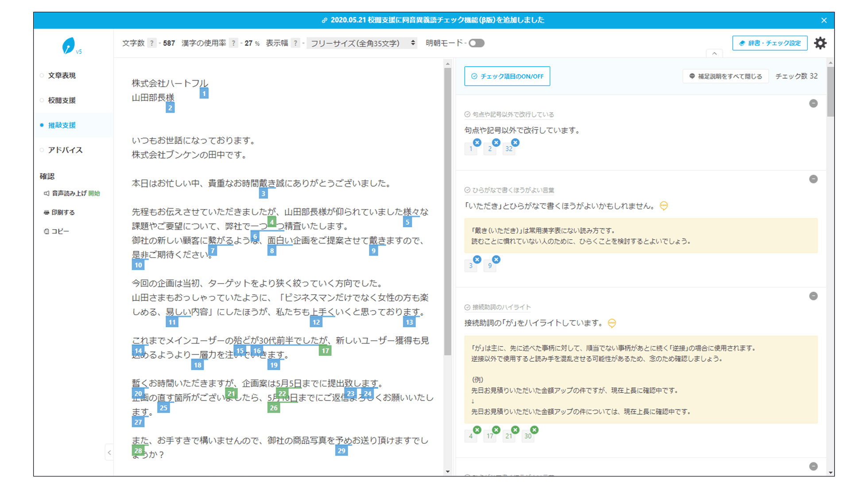The image size is (868, 488).
Task: Click into the document text at 株式会社ハートフル
Action: click(170, 83)
